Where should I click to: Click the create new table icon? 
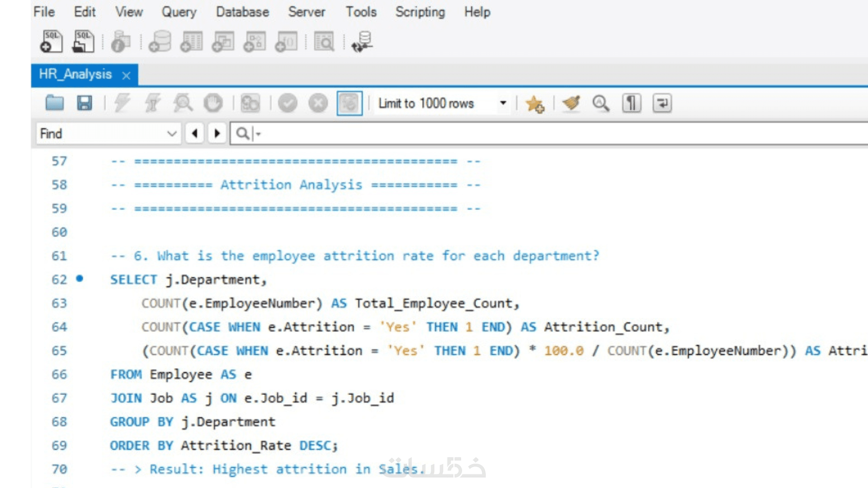tap(192, 42)
